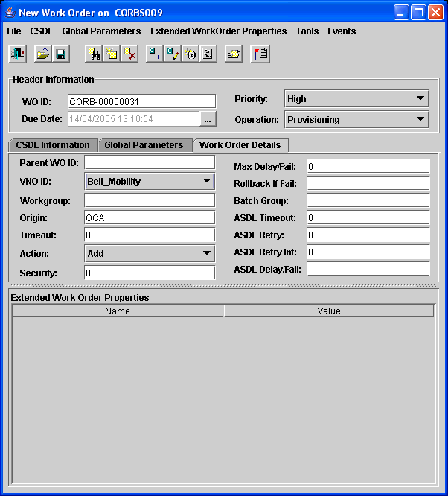Click the dotted split pane divider handle
This screenshot has width=448, height=496.
click(223, 285)
